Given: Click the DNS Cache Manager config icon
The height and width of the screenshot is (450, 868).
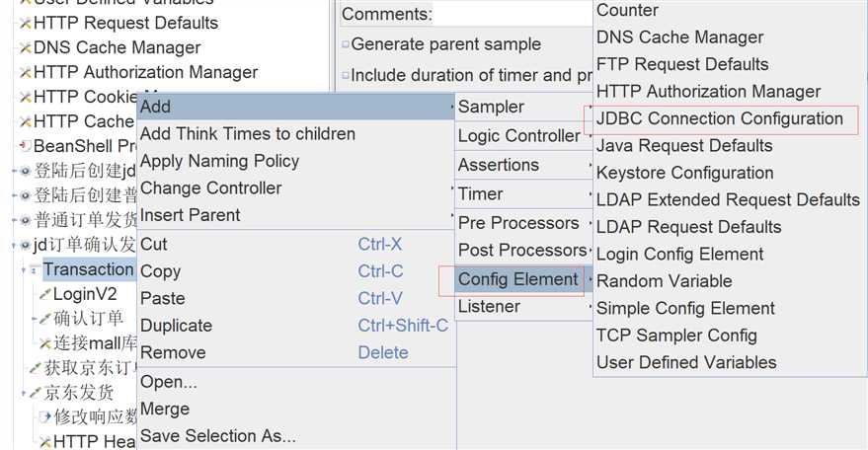Looking at the screenshot, I should tap(26, 48).
